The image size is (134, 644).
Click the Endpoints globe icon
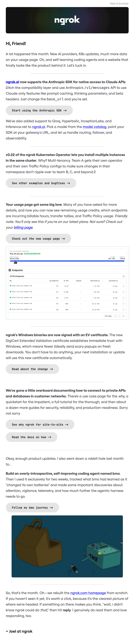10,270
